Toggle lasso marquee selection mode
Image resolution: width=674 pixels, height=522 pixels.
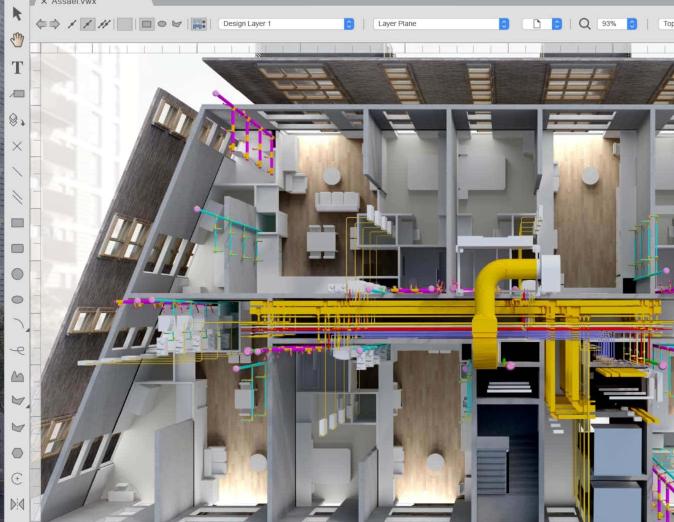pyautogui.click(x=176, y=23)
